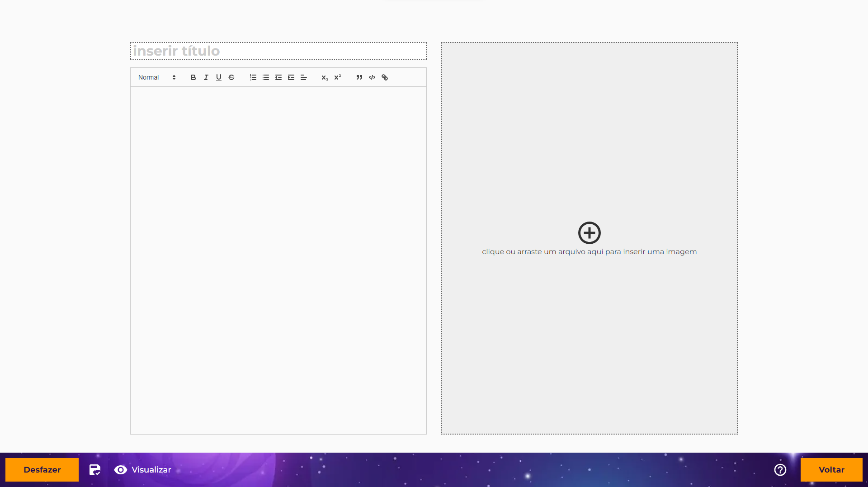
Task: Toggle underline formatting
Action: pos(218,77)
